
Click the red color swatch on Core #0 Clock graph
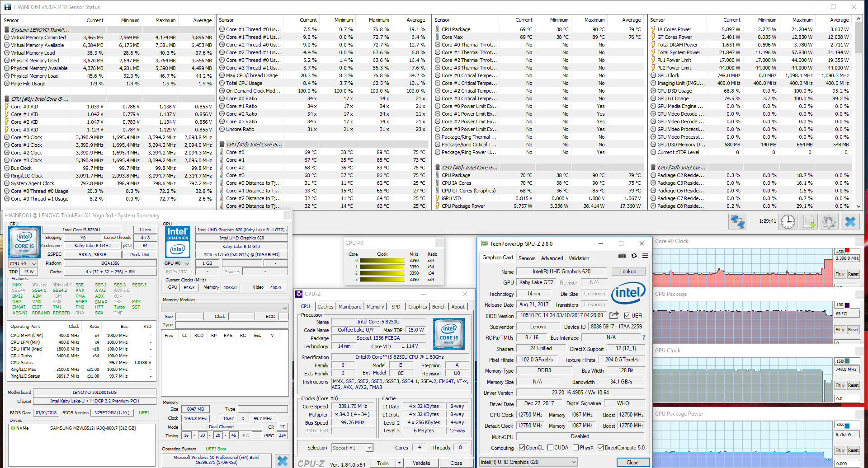pos(847,251)
